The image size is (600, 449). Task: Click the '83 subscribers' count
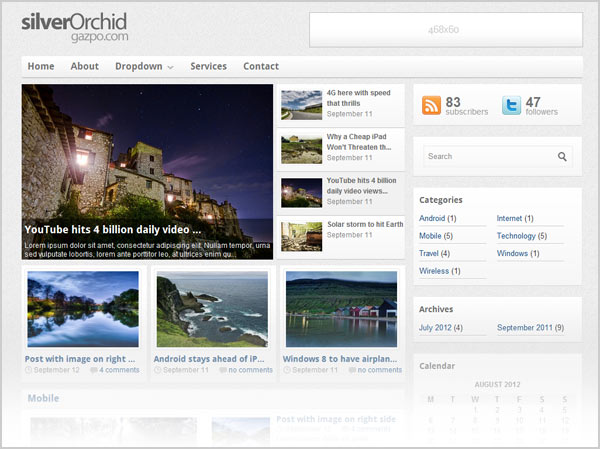click(467, 105)
